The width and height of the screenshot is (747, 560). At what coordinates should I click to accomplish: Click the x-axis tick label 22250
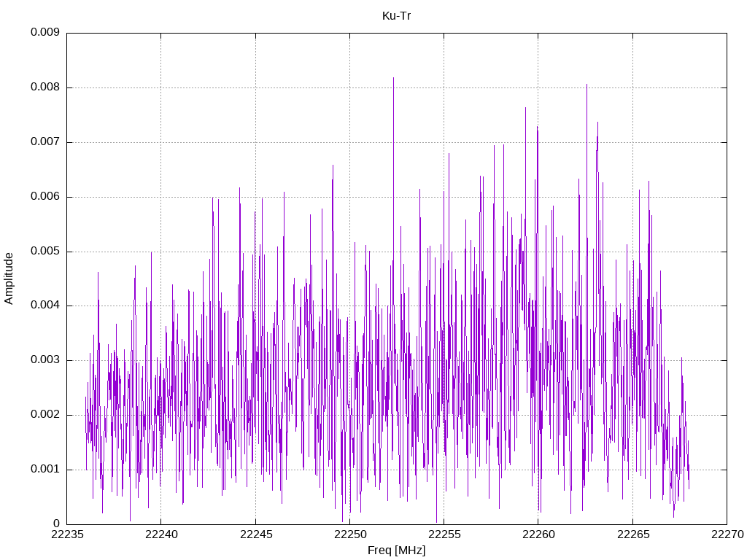click(350, 534)
